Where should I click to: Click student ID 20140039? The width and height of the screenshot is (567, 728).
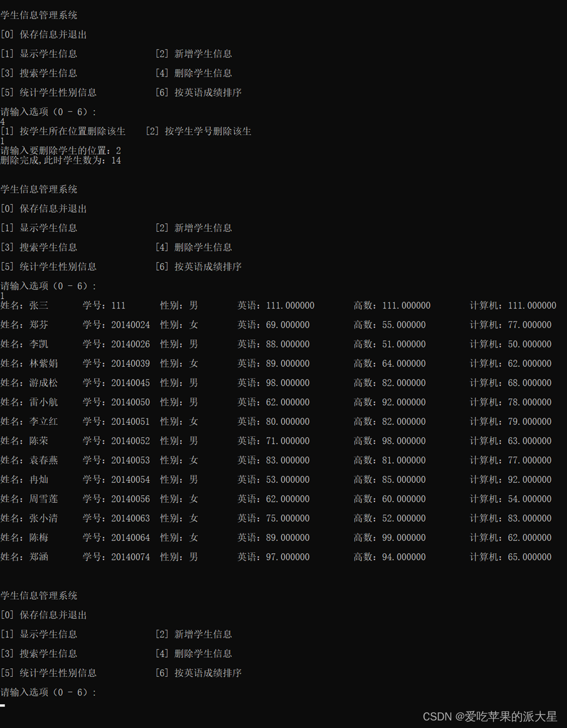(x=131, y=364)
